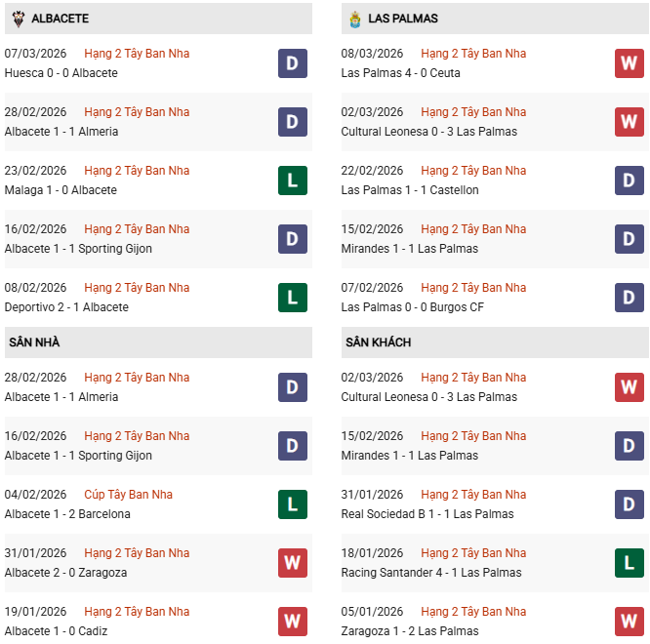This screenshot has height=644, width=650.
Task: Select the Sân Khách section header
Action: (x=378, y=342)
